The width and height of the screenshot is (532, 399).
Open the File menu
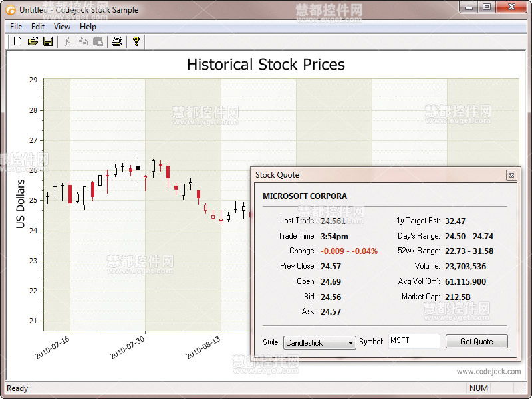[16, 27]
